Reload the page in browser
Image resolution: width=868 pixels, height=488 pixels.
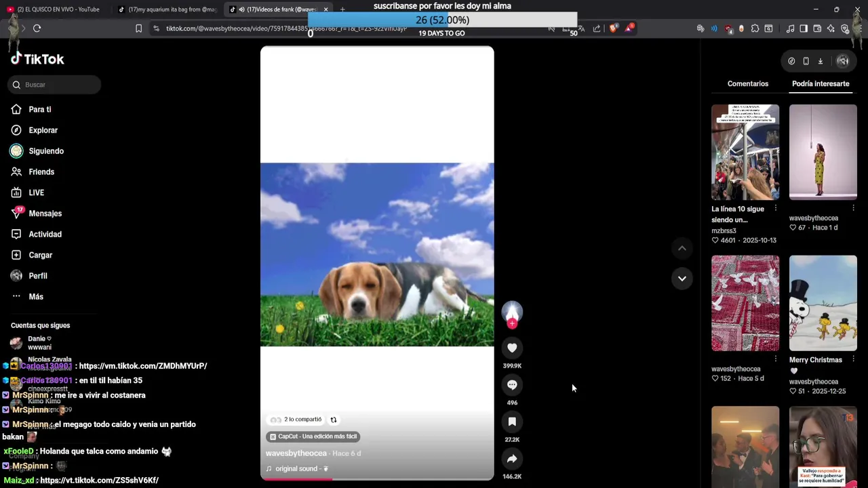click(x=37, y=28)
